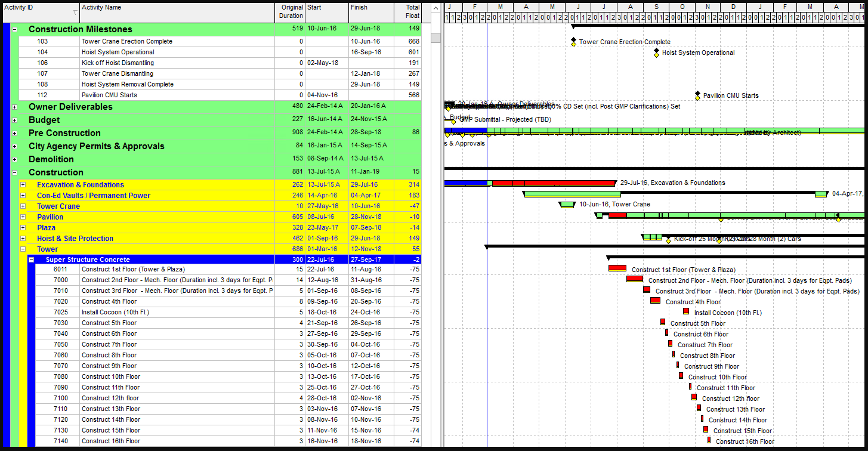868x451 pixels.
Task: Select the Hoist System Operational milestone diamond
Action: (656, 53)
